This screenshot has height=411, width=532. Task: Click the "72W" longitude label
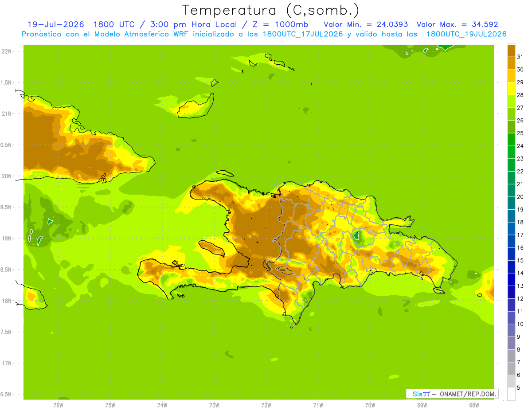[x=266, y=405]
